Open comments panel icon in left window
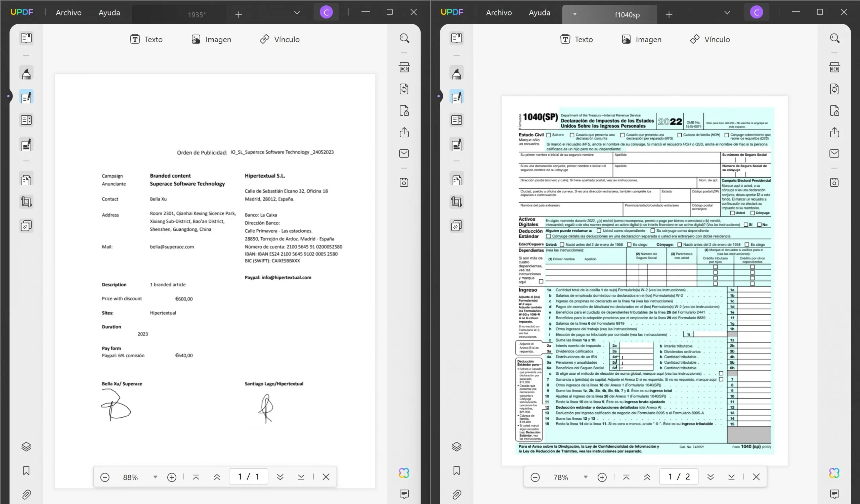 click(x=404, y=494)
